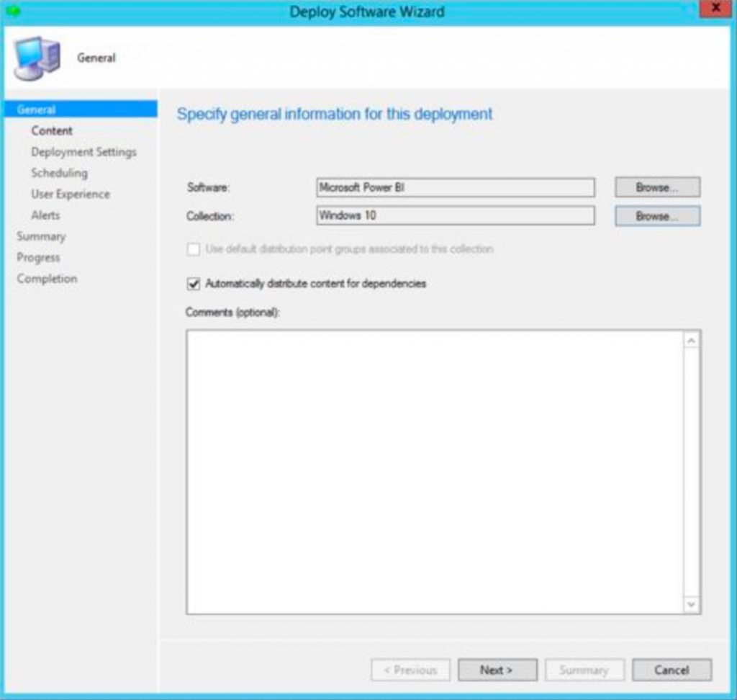Click the 'Deploy Software Wizard' title text
This screenshot has width=737, height=700.
[x=367, y=12]
